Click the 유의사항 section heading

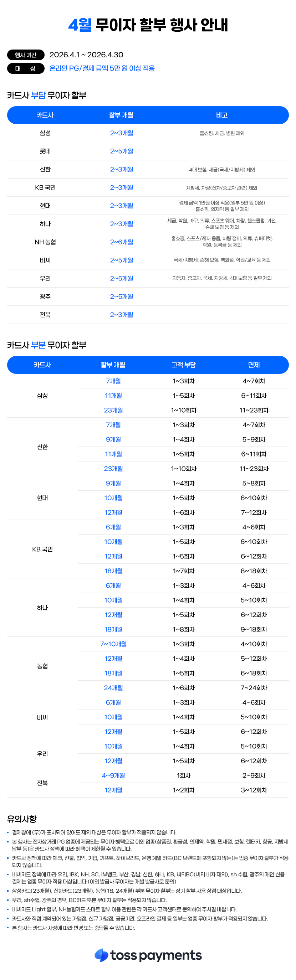point(22,819)
